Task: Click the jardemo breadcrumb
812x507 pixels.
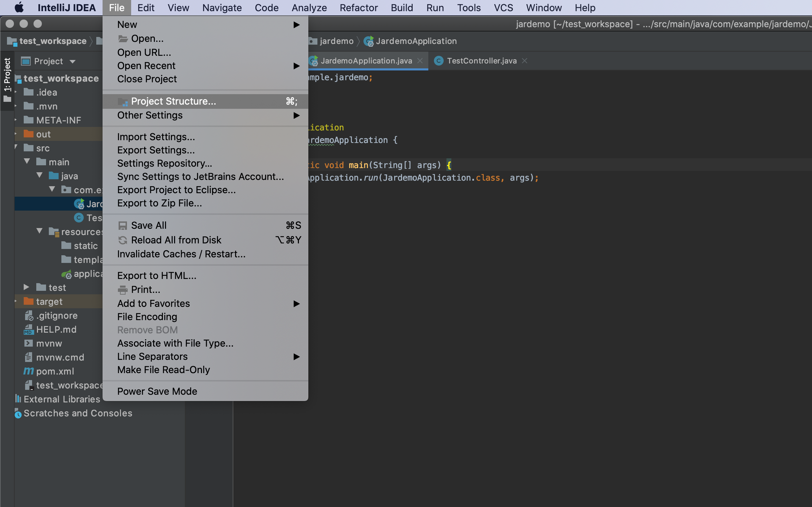Action: coord(336,41)
